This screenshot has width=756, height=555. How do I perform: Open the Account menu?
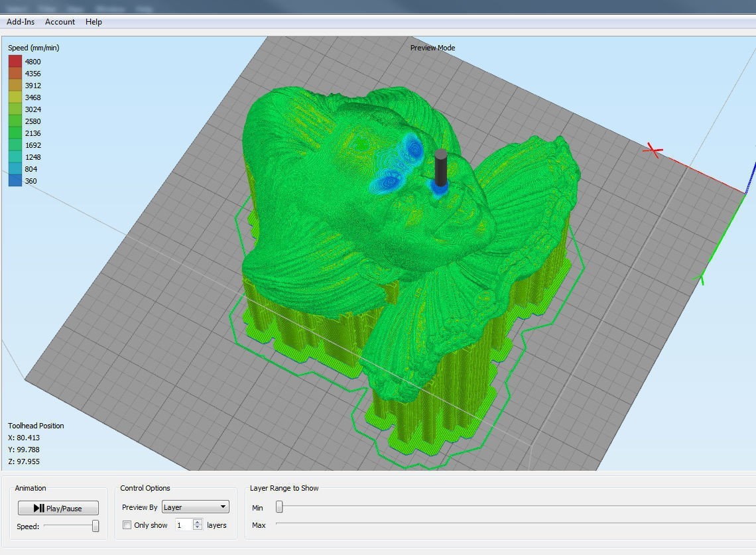[x=60, y=22]
